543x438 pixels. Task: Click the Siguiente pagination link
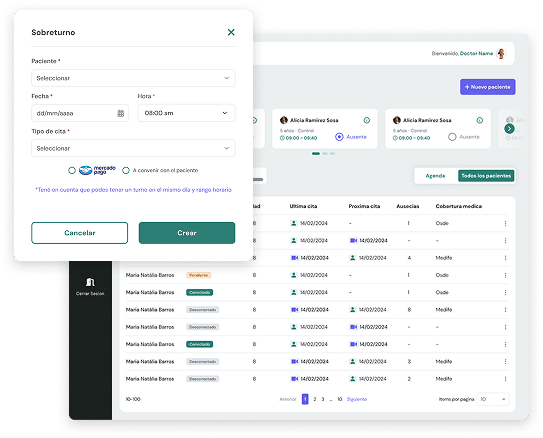point(357,399)
